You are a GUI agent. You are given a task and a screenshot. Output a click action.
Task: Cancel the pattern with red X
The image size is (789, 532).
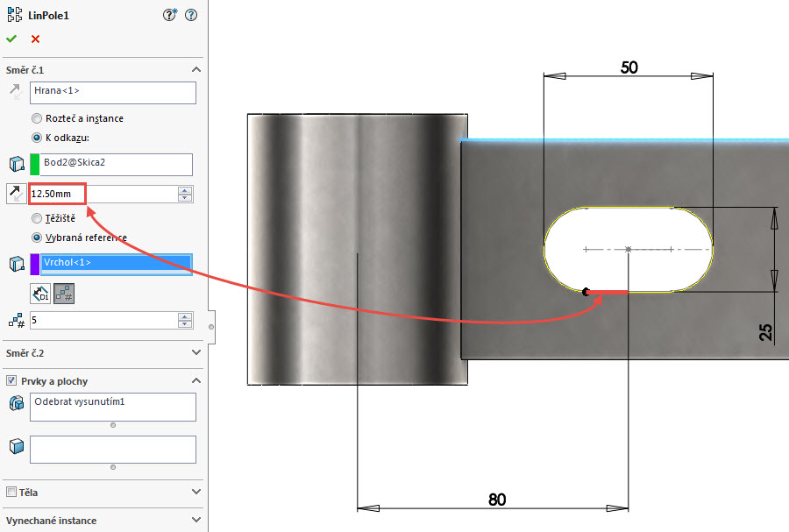(35, 39)
